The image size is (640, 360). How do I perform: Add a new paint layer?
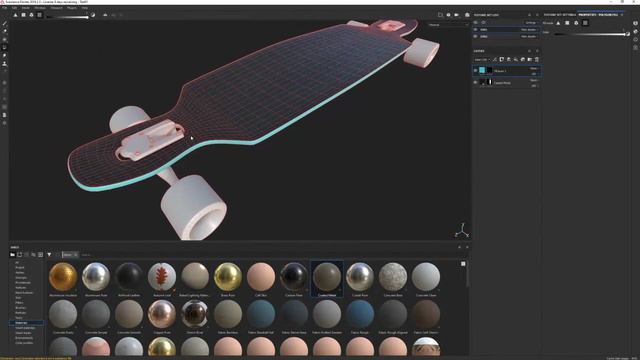(509, 60)
